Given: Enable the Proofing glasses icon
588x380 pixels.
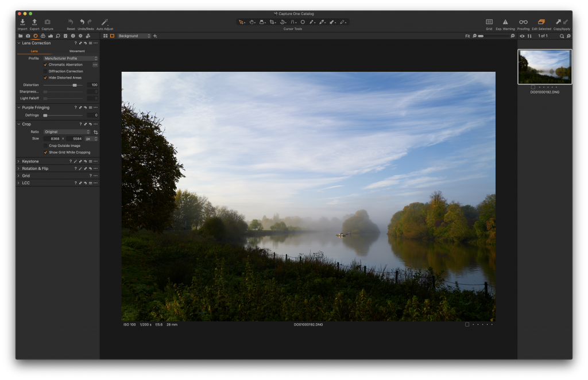Looking at the screenshot, I should (523, 22).
